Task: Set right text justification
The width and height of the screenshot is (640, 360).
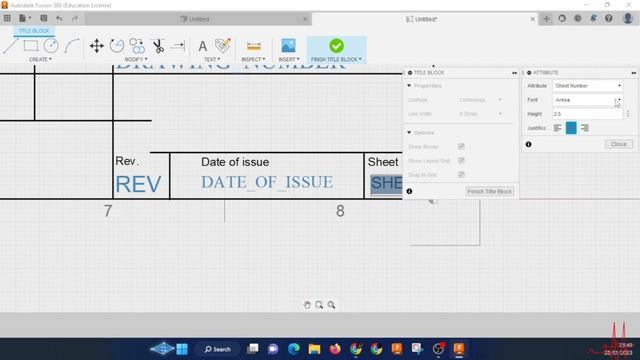Action: click(584, 128)
